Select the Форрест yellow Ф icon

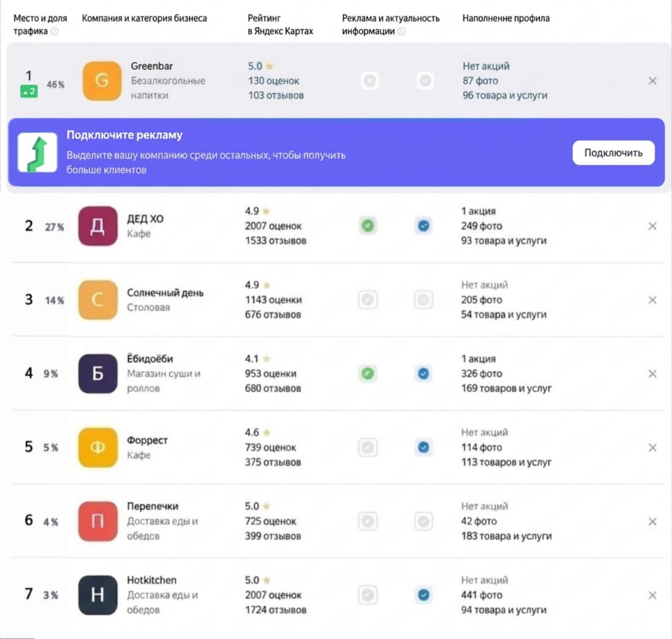click(97, 447)
